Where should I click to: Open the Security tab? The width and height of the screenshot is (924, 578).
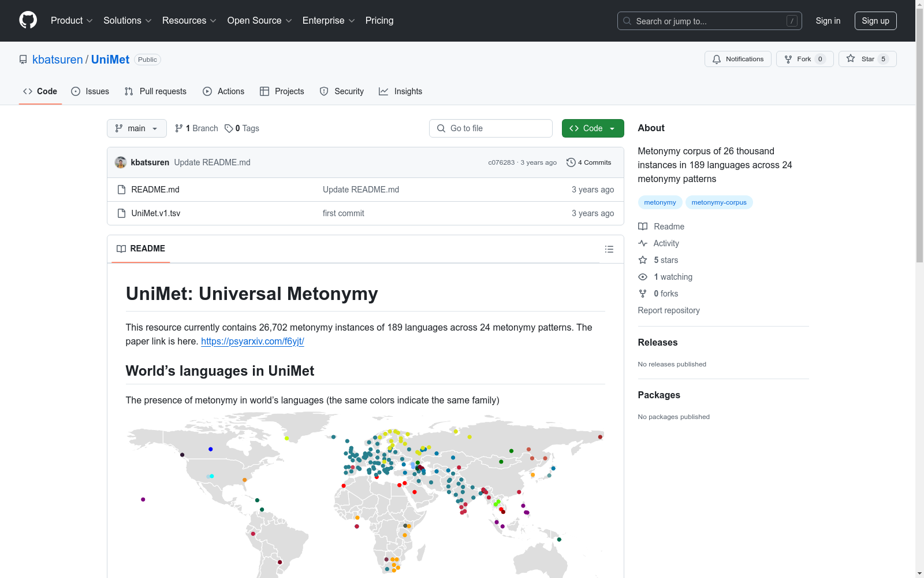point(342,91)
